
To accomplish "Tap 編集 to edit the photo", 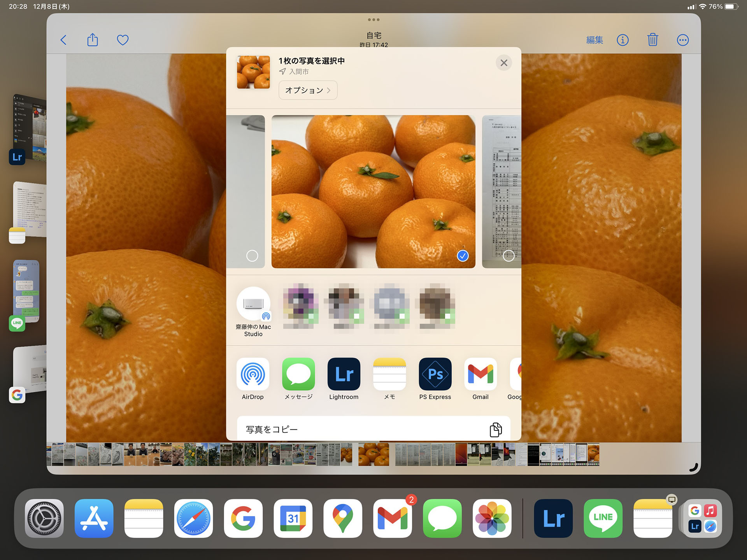I will 594,40.
